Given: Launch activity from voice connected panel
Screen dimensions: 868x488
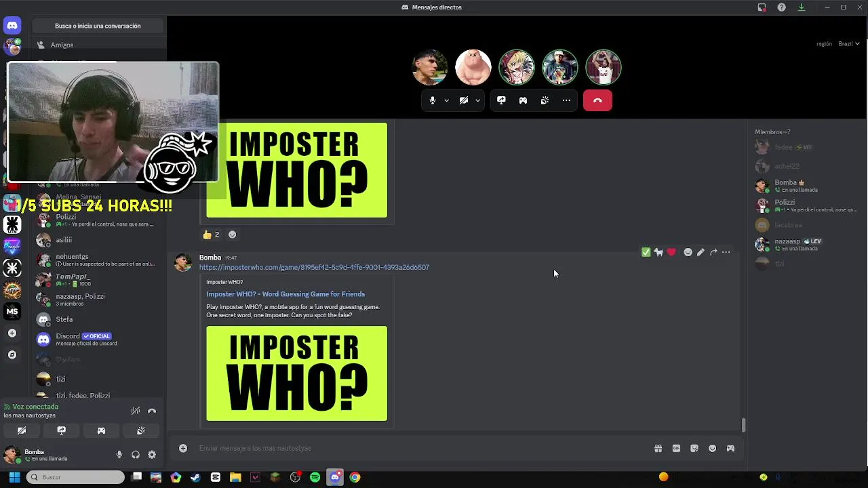Looking at the screenshot, I should point(101,430).
